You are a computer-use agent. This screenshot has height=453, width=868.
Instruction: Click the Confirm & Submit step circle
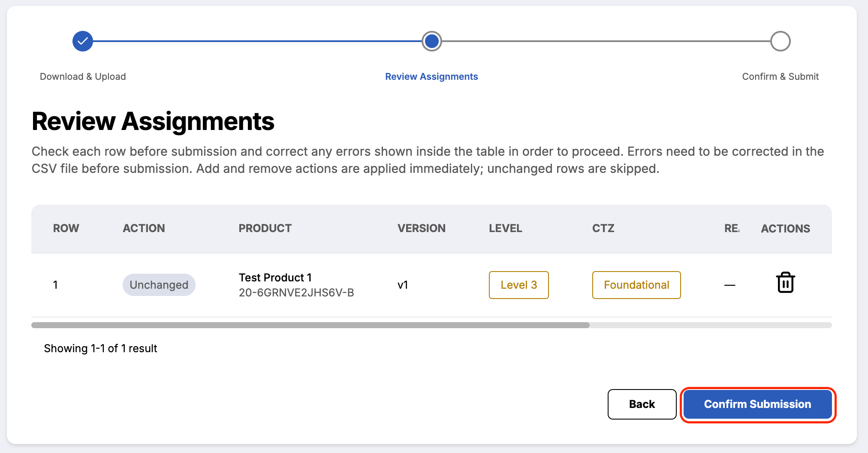[780, 41]
